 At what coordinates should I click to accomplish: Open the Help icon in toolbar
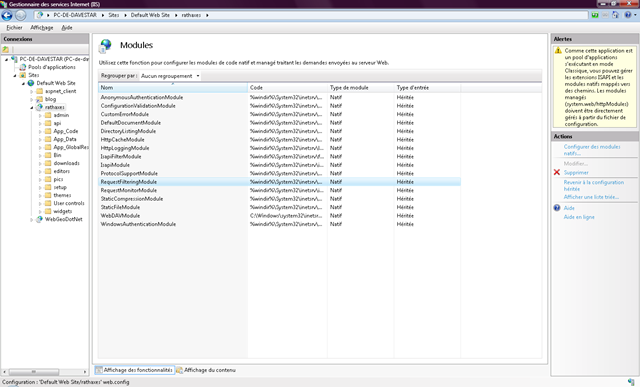[x=628, y=15]
